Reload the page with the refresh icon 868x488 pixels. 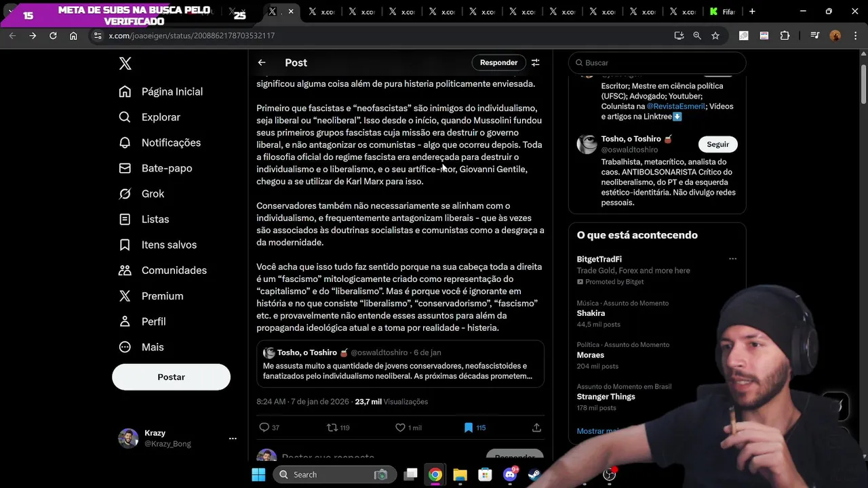(53, 35)
